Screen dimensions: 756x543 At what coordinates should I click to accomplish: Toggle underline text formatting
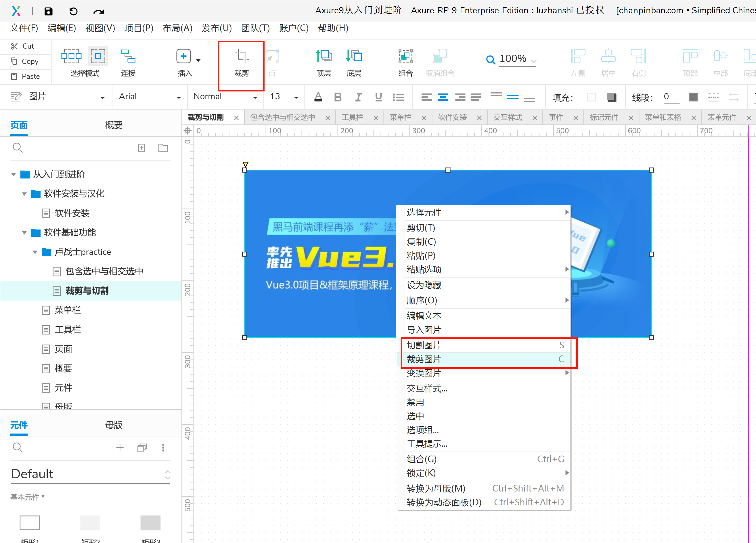(378, 97)
